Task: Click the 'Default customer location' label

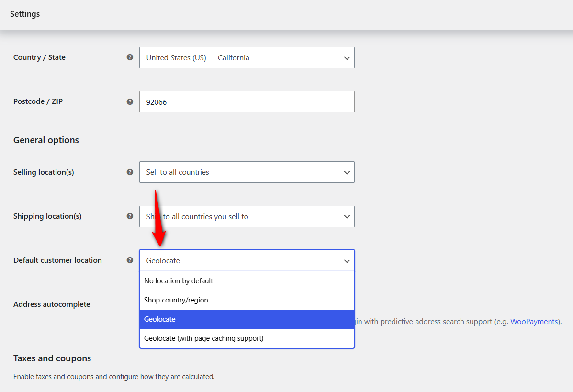Action: click(58, 260)
